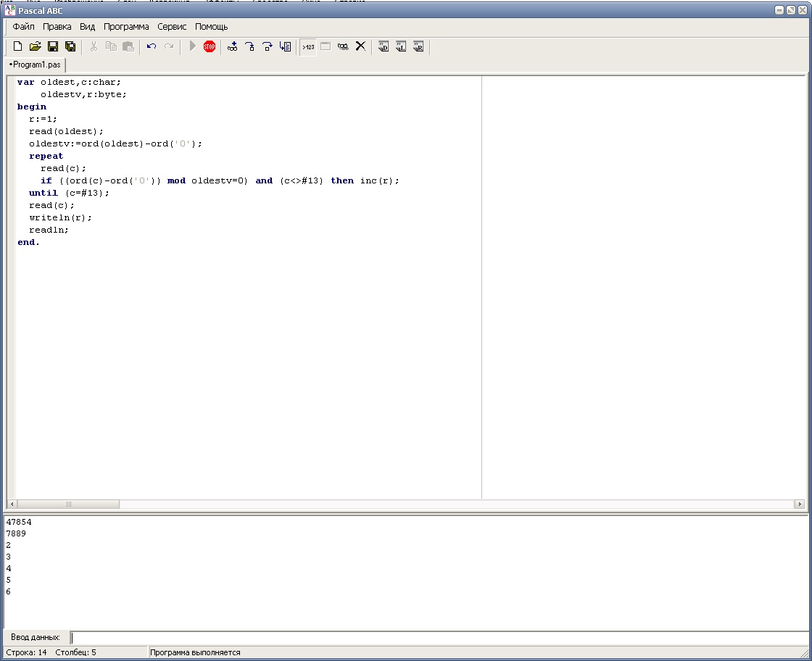The height and width of the screenshot is (661, 812).
Task: Click the step over debug icon
Action: pyautogui.click(x=268, y=47)
